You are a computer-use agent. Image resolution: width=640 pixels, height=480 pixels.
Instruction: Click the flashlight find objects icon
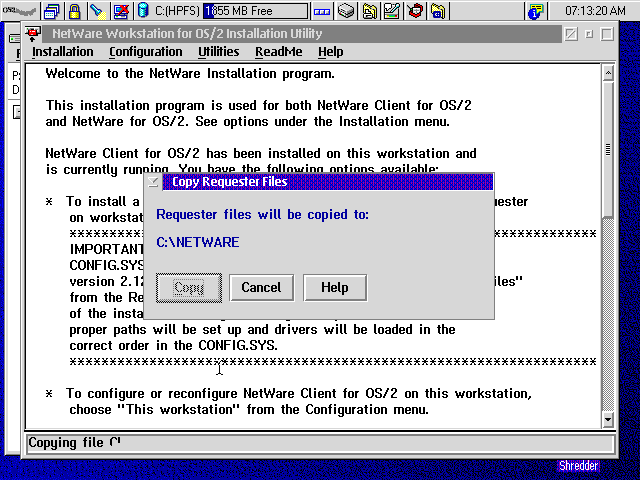(98, 11)
